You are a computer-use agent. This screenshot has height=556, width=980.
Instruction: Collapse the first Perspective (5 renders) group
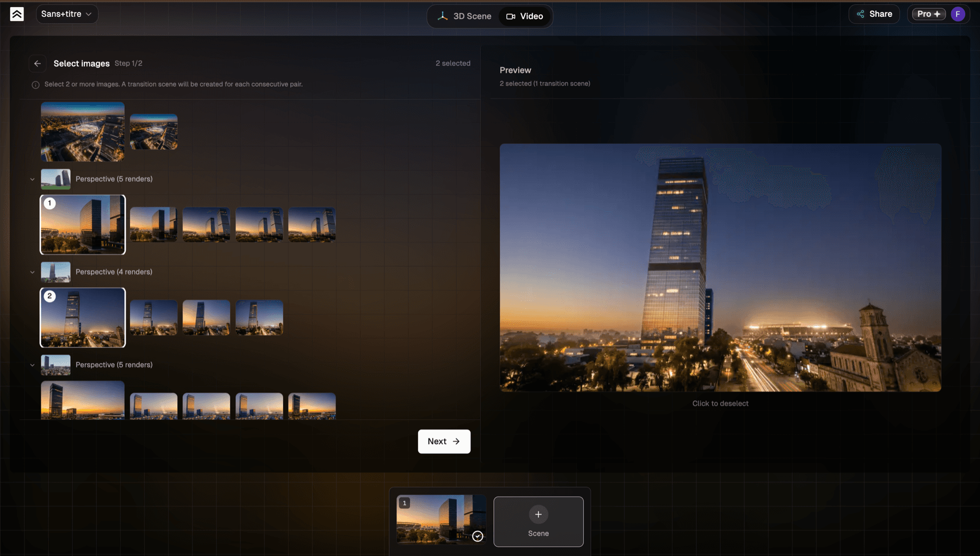[x=32, y=179]
